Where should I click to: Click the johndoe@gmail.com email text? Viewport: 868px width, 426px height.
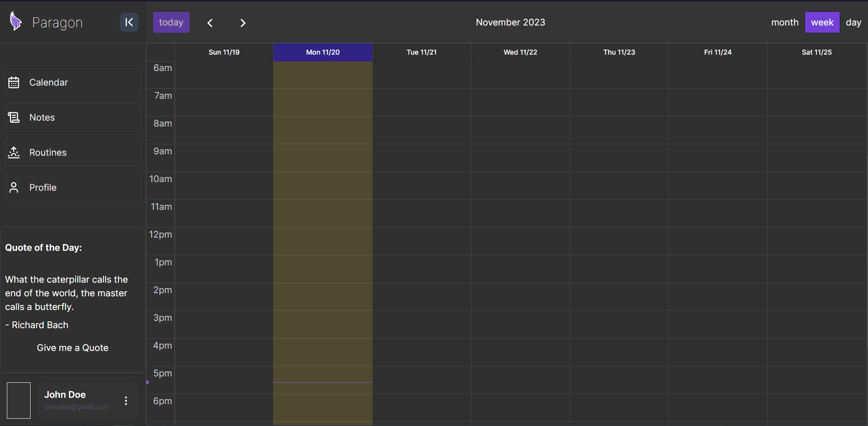click(x=77, y=407)
